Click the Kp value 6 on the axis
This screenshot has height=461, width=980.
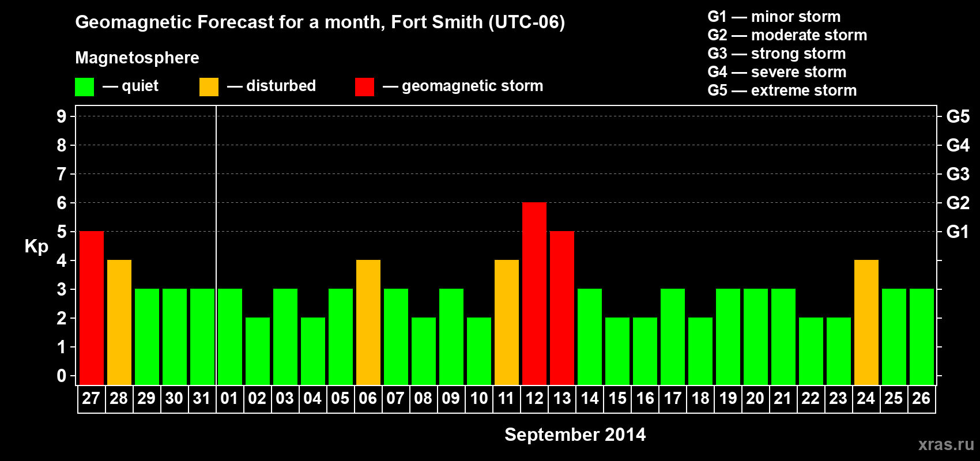62,203
